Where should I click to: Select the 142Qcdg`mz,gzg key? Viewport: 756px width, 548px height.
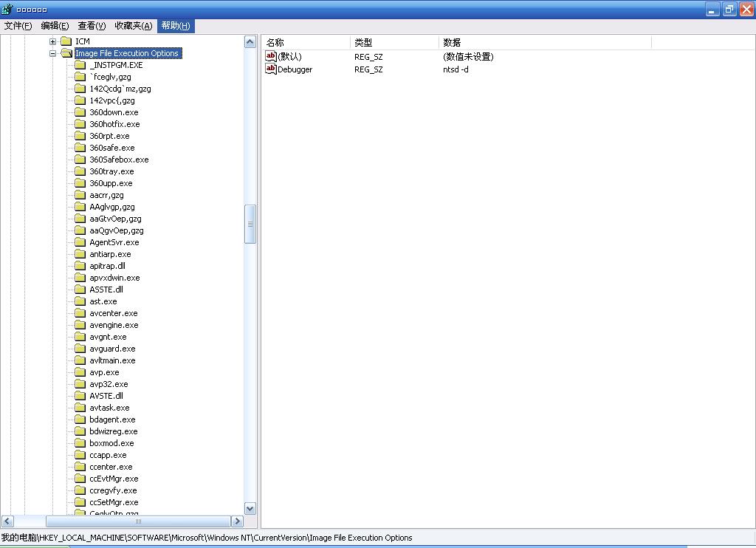click(x=120, y=89)
